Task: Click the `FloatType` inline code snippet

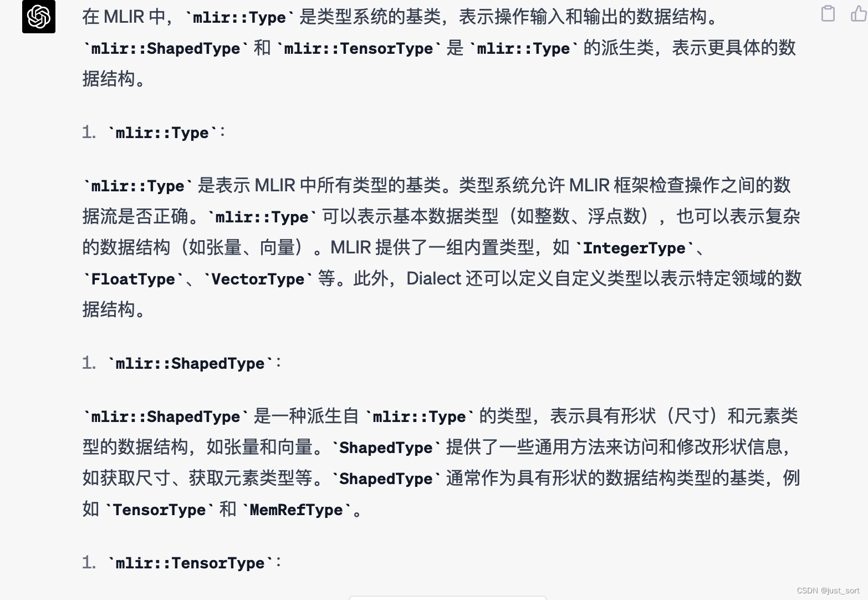Action: coord(132,279)
